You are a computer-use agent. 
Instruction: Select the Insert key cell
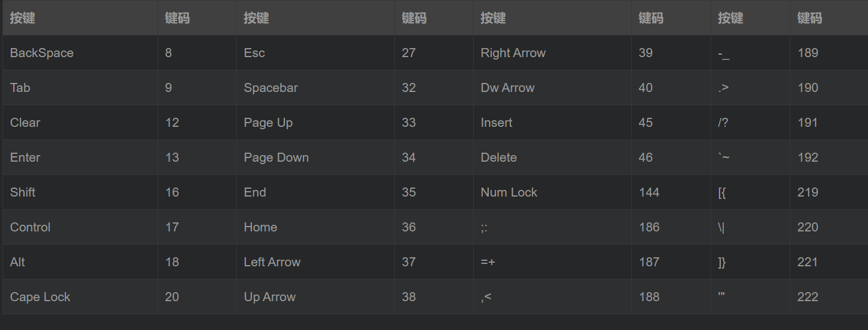[497, 123]
